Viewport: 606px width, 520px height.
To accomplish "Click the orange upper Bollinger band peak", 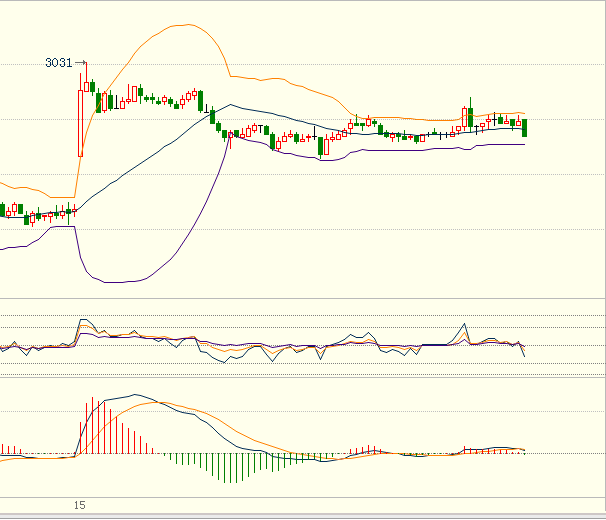I will (x=188, y=25).
